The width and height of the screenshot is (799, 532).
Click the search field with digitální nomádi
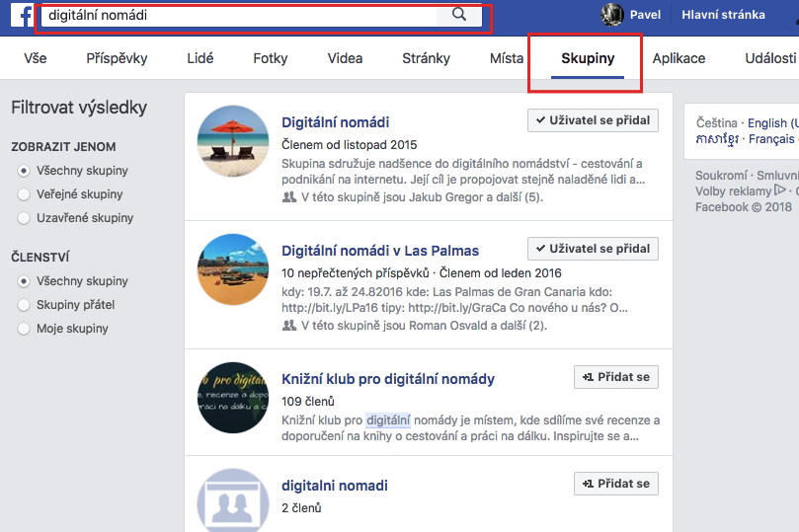(238, 15)
